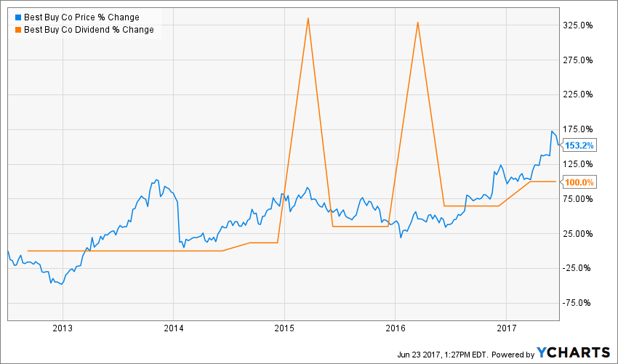
Task: Click the 25.00% axis label
Action: pyautogui.click(x=578, y=234)
